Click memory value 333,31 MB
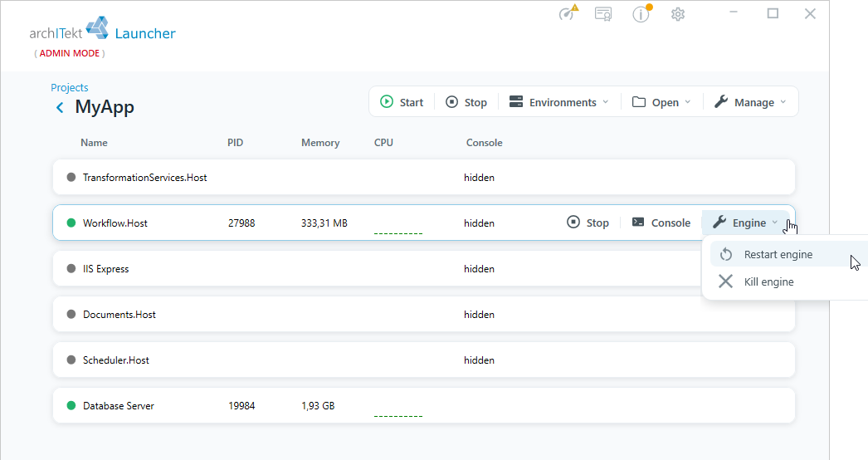 pyautogui.click(x=324, y=223)
